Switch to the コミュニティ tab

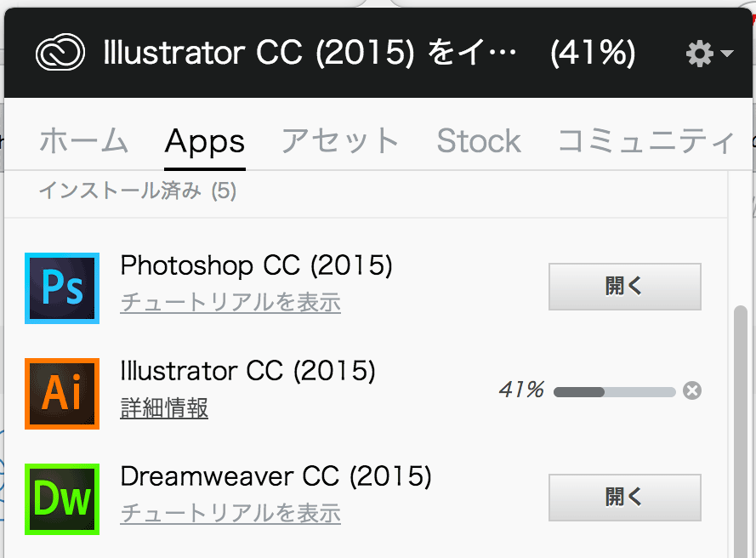[646, 141]
